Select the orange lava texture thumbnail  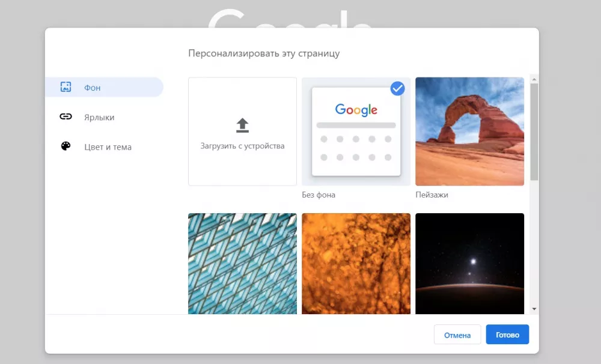pyautogui.click(x=356, y=263)
